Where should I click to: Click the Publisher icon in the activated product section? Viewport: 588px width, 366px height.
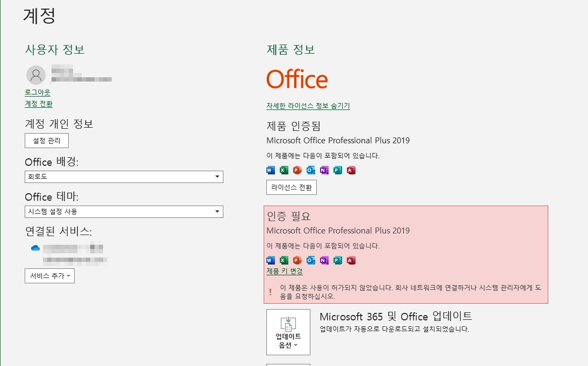[338, 171]
